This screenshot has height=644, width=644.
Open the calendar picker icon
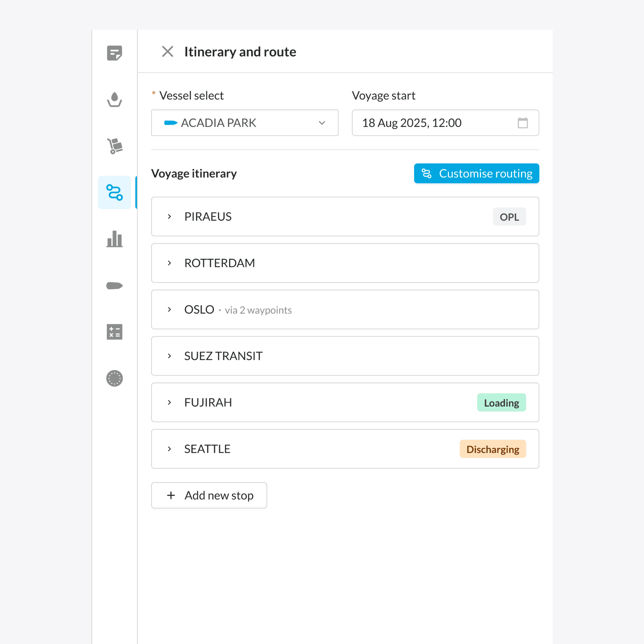522,123
